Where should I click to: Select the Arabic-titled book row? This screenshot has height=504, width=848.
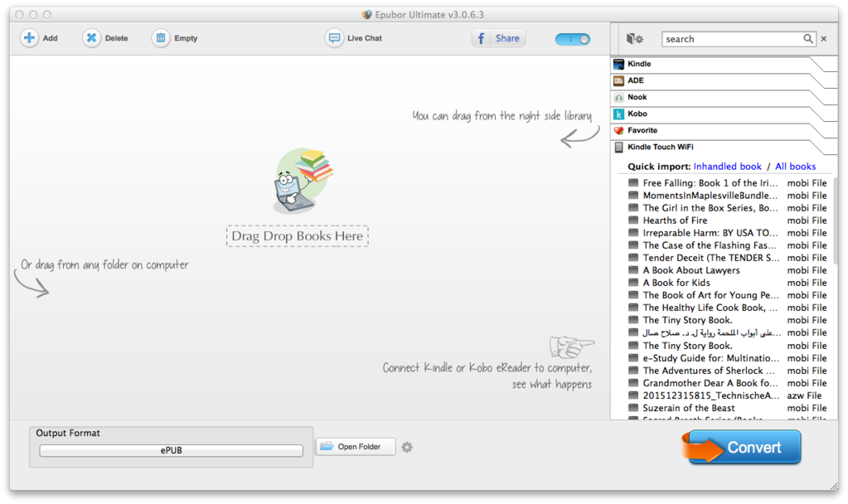click(x=727, y=333)
